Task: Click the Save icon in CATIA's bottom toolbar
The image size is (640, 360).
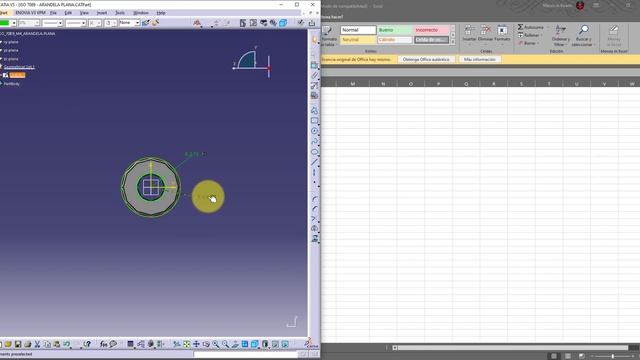Action: 18,344
